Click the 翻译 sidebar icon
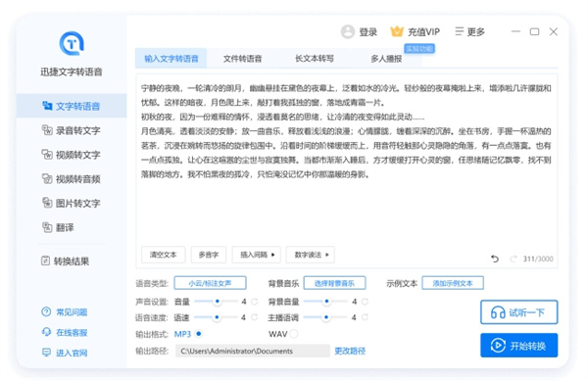Image resolution: width=588 pixels, height=380 pixels. click(x=47, y=227)
